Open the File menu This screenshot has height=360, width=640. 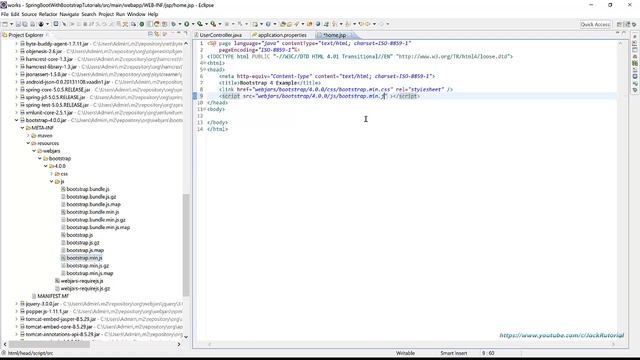pos(4,14)
